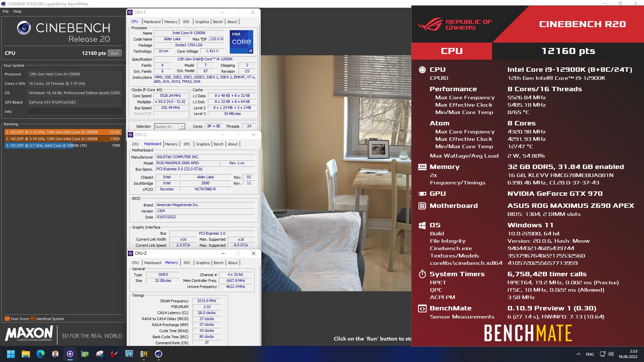Click the ROG Republic of Gamers logo
This screenshot has height=362, width=644.
pyautogui.click(x=454, y=24)
